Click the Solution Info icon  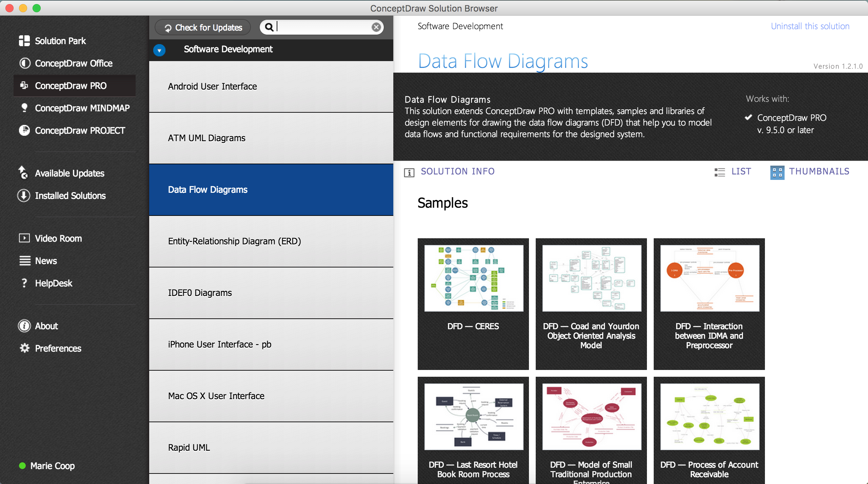pos(409,172)
